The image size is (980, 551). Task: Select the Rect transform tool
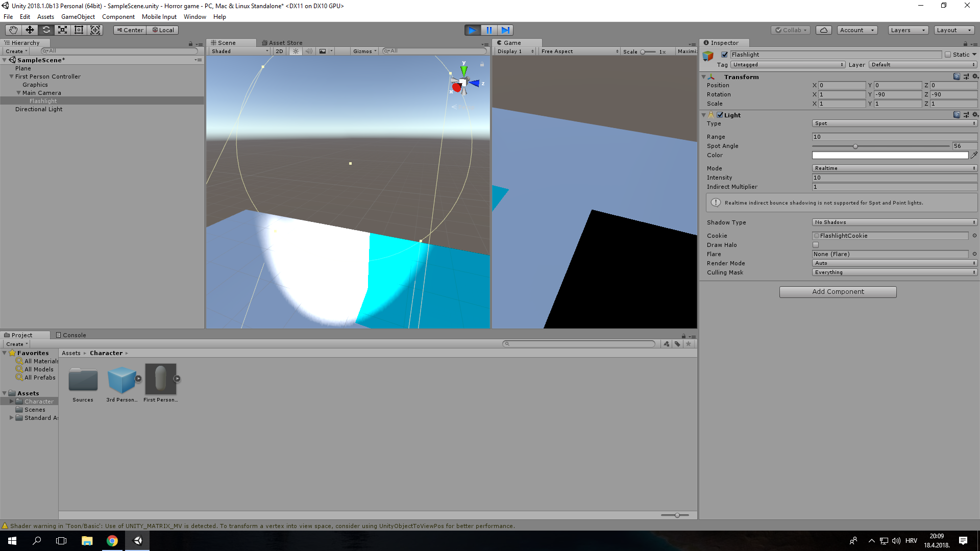pyautogui.click(x=79, y=30)
